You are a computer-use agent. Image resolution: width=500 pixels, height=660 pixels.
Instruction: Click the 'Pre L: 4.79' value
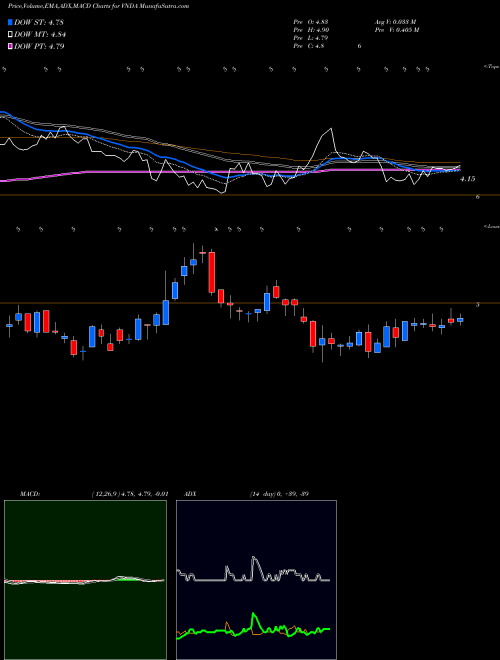[x=311, y=38]
